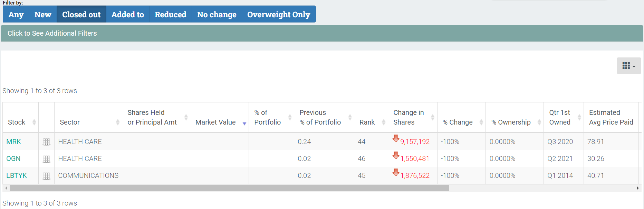Sort by the Rank column arrows
644x209 pixels.
tap(383, 122)
